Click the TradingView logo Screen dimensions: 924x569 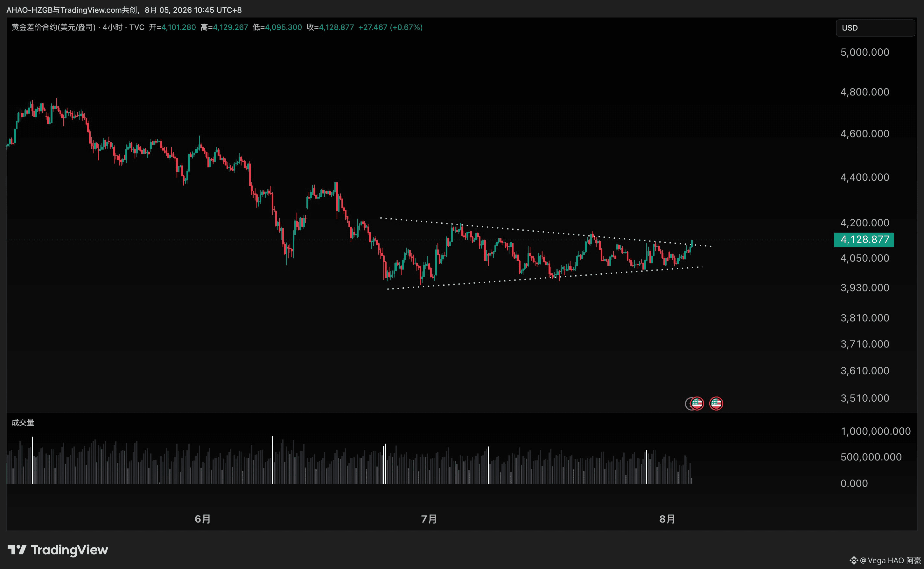point(58,550)
